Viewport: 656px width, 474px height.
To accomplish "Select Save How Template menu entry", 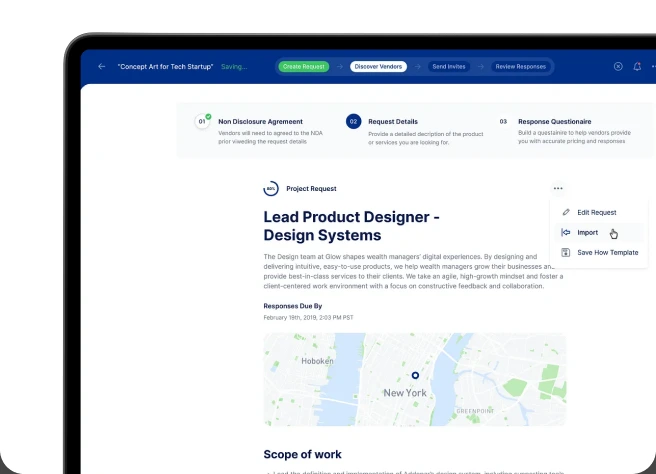I will tap(599, 252).
